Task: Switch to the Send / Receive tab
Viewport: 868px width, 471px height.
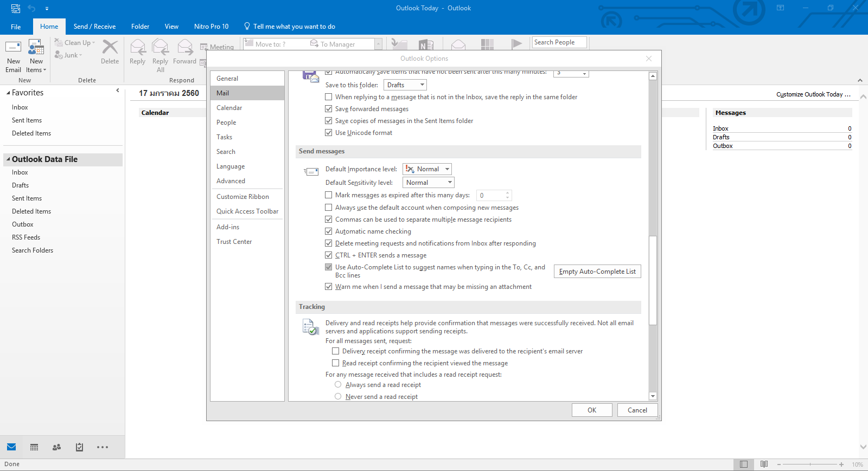Action: pyautogui.click(x=94, y=27)
